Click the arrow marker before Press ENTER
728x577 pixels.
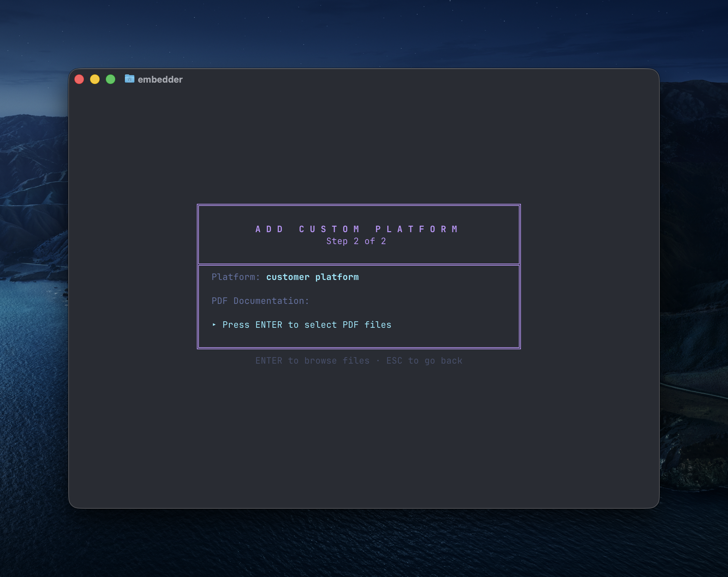pos(214,325)
